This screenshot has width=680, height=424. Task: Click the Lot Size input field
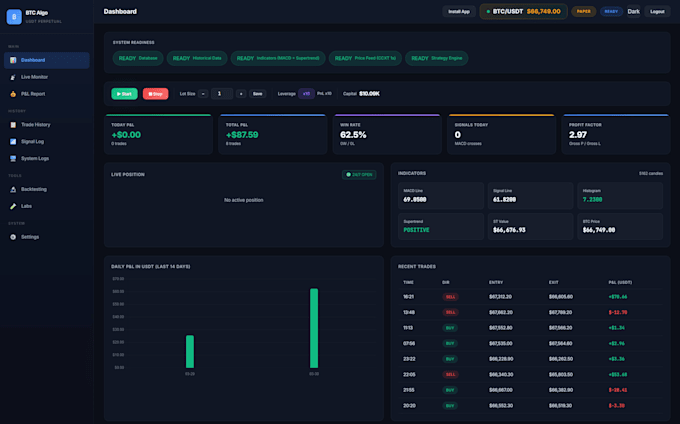point(222,94)
